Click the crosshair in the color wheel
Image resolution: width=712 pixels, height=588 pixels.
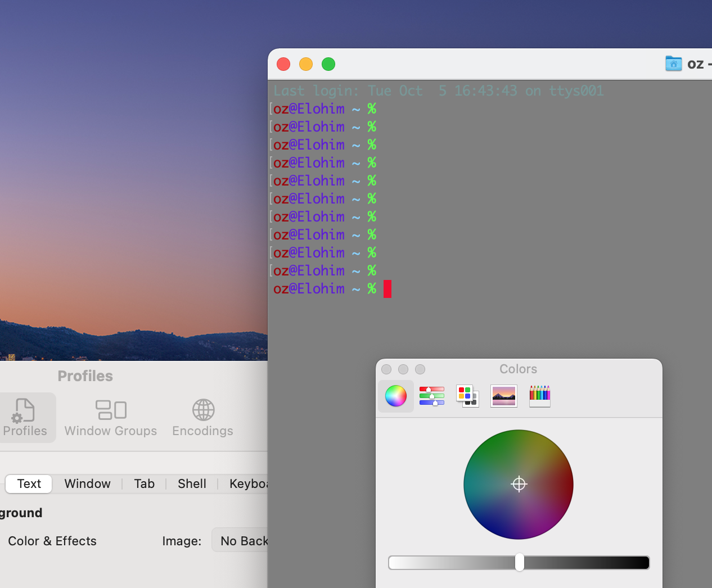pyautogui.click(x=519, y=484)
